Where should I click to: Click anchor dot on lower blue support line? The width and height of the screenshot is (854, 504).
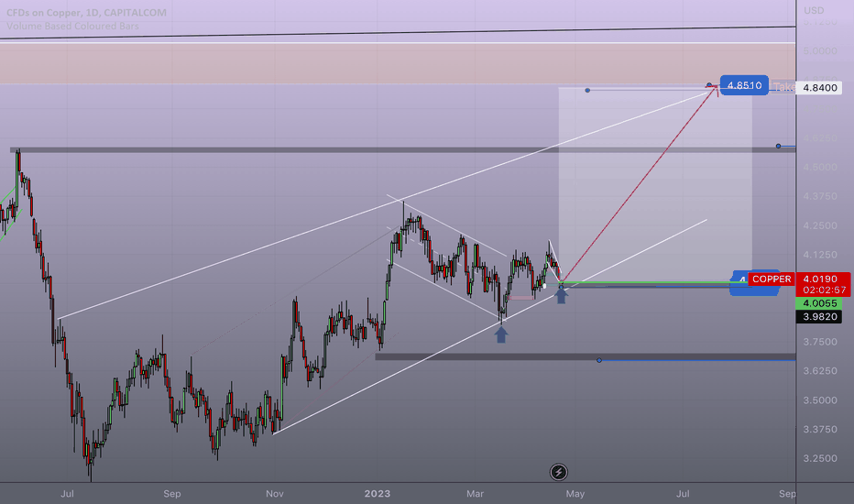[599, 360]
